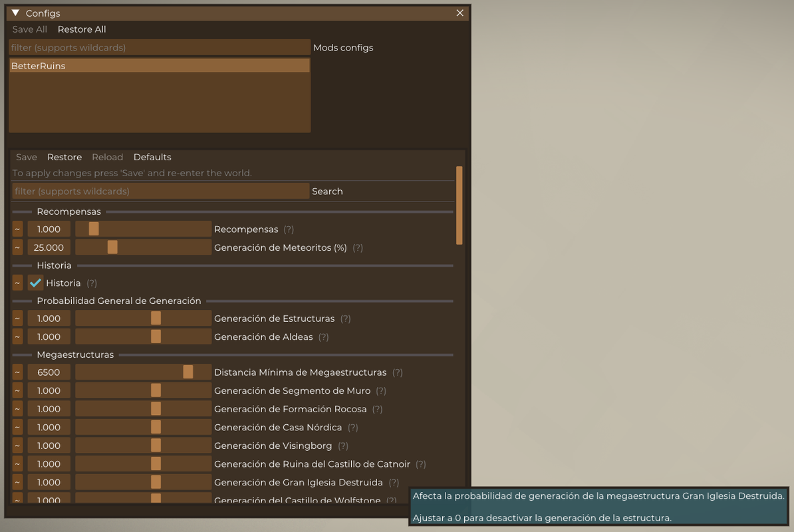The width and height of the screenshot is (794, 532).
Task: Click Generación de Visingborg label
Action: click(x=273, y=446)
